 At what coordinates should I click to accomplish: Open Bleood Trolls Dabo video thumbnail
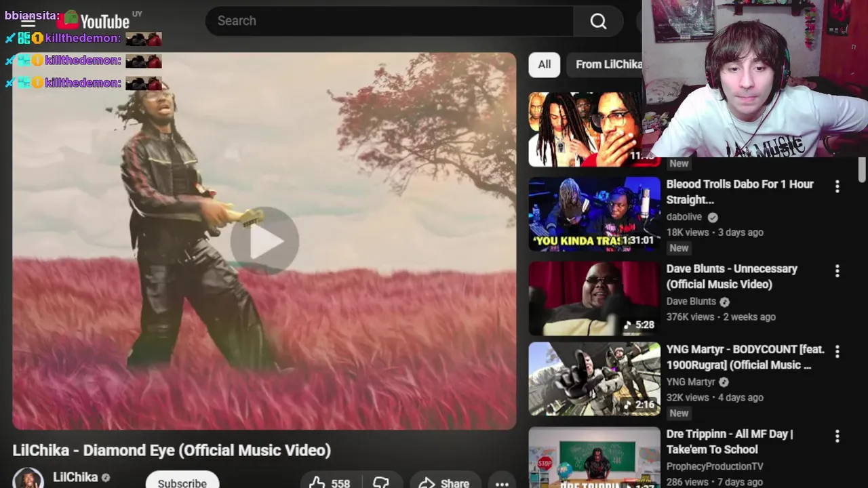(594, 214)
